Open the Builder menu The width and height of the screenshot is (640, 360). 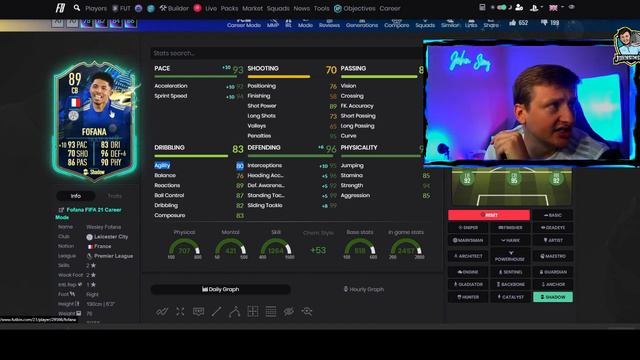(x=174, y=8)
